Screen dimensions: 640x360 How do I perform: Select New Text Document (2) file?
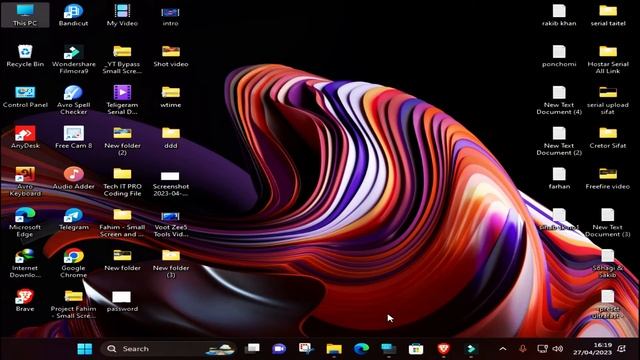click(x=559, y=141)
